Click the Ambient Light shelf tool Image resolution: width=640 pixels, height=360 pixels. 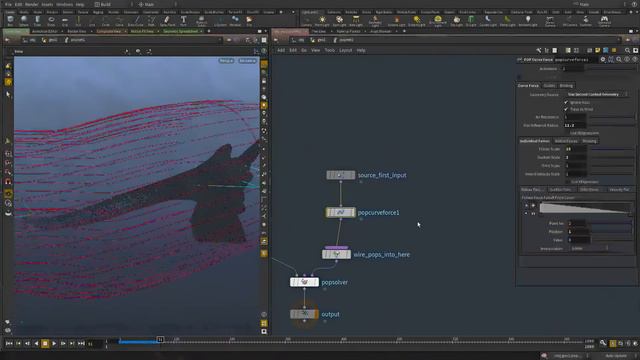tap(528, 21)
